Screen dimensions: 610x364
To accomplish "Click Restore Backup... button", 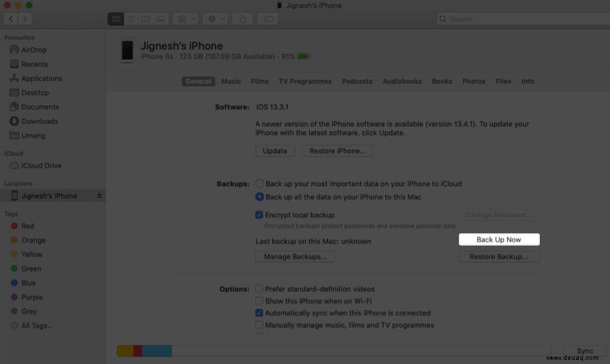I will tap(499, 257).
